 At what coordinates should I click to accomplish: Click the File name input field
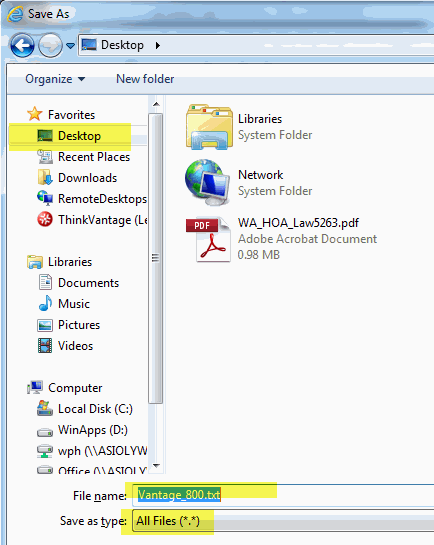click(x=283, y=495)
